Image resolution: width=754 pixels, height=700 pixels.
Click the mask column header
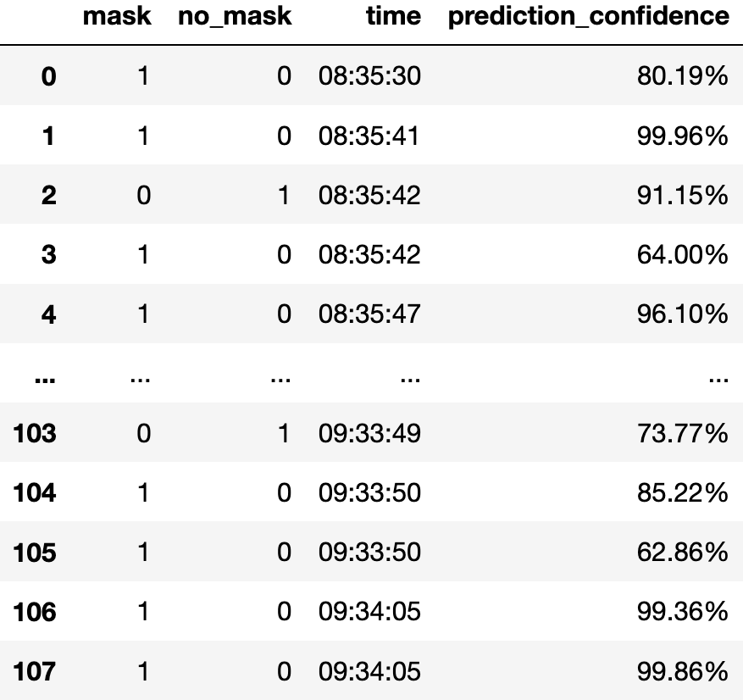point(117,18)
